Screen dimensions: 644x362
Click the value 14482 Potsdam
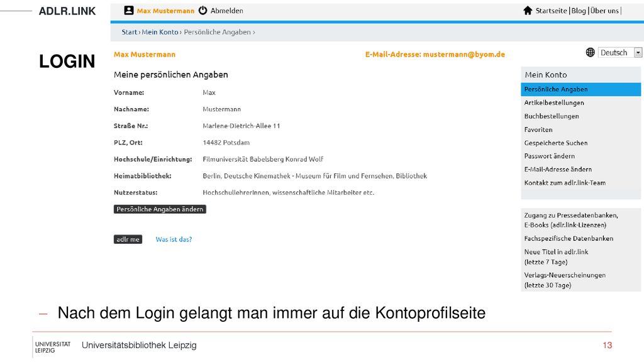click(x=226, y=143)
